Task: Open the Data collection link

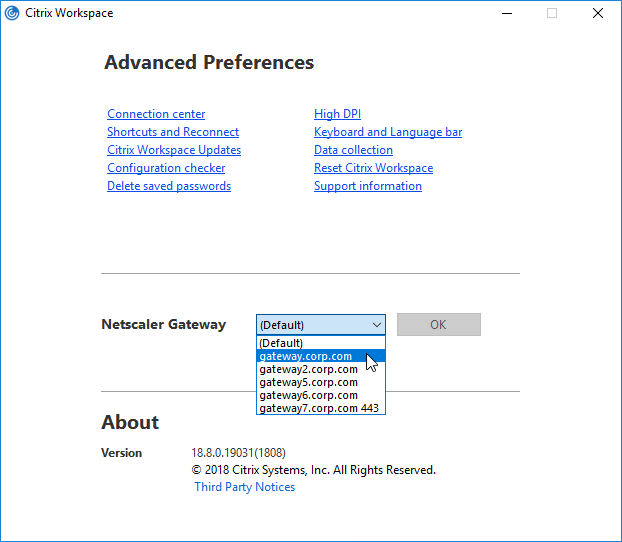Action: point(353,150)
